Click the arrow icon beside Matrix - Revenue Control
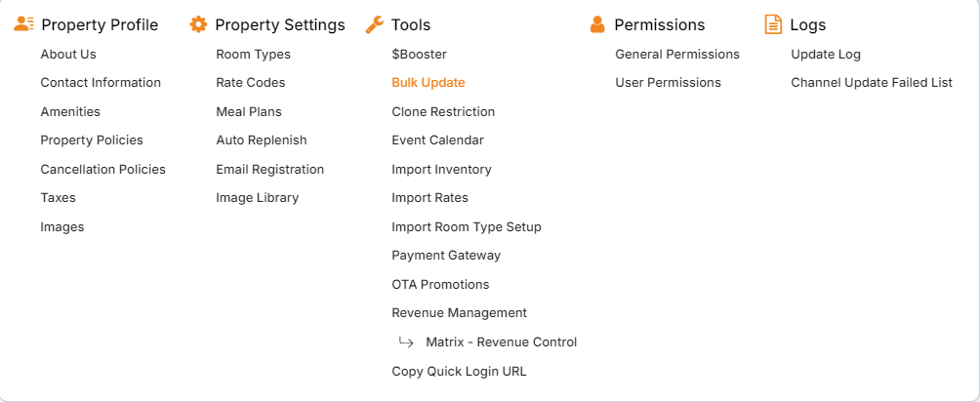This screenshot has height=402, width=980. pyautogui.click(x=406, y=342)
